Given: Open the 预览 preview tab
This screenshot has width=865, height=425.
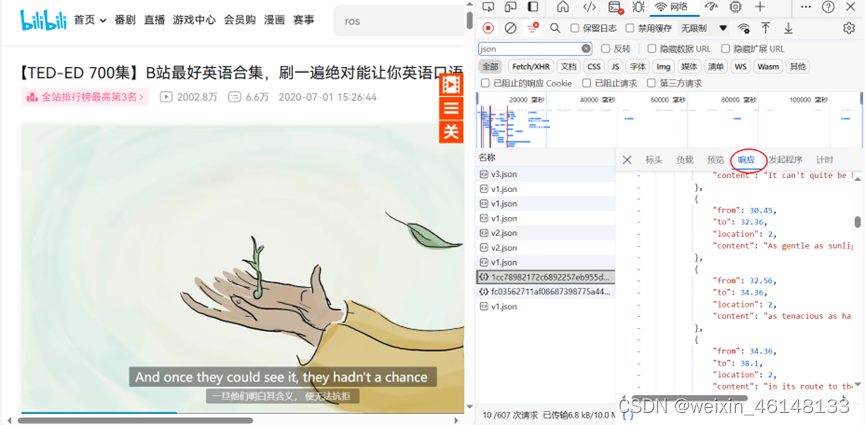Looking at the screenshot, I should pos(716,160).
